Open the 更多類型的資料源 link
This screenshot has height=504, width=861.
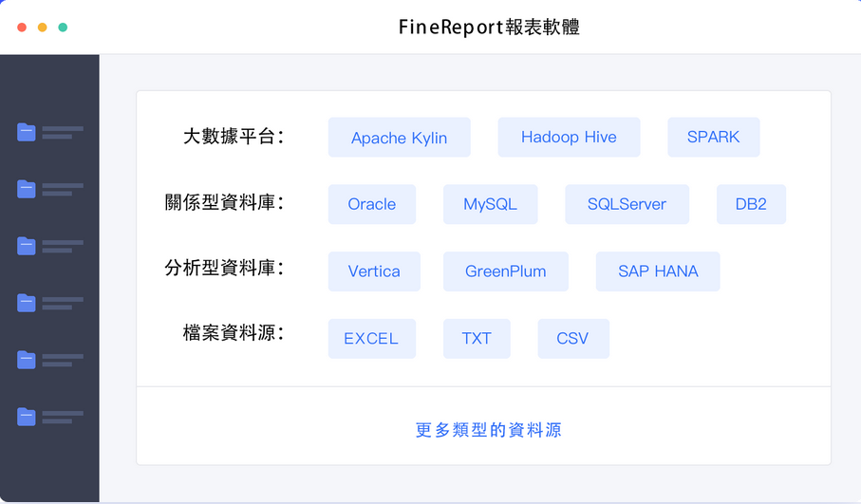pos(488,430)
